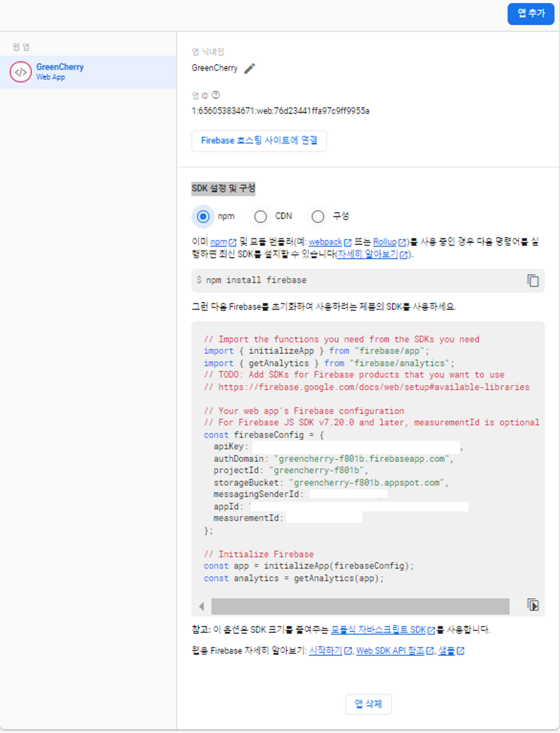The height and width of the screenshot is (733, 560).
Task: Copy the firebase config code snippet
Action: point(533,605)
